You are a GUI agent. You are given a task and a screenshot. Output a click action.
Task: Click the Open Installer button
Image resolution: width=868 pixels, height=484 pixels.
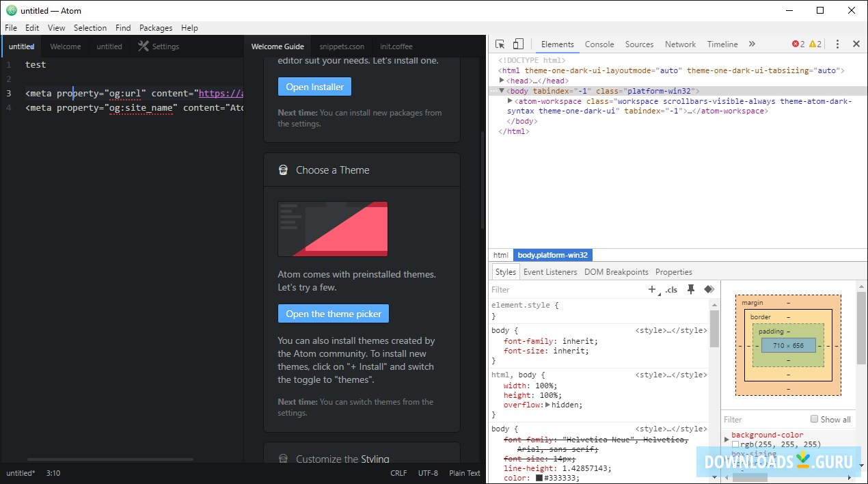(314, 86)
